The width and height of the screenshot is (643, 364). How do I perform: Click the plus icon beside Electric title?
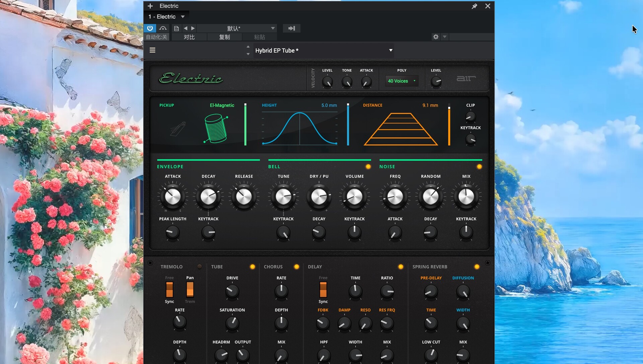coord(150,6)
